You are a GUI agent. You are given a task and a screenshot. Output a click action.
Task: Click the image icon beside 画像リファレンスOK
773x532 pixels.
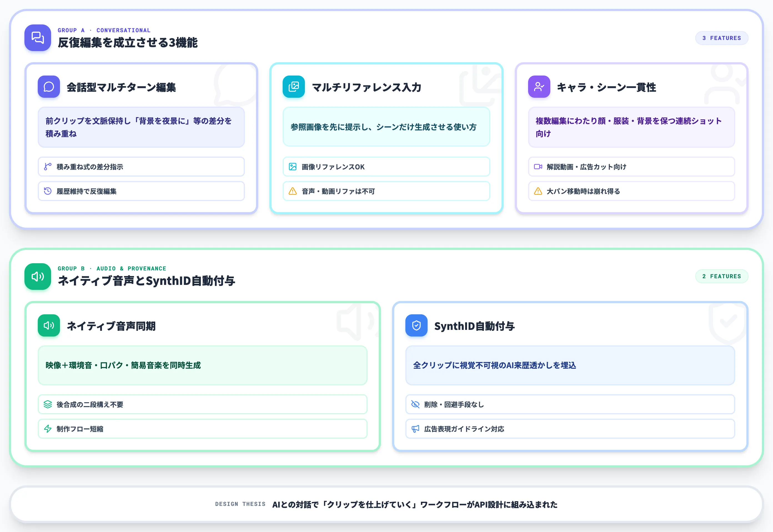point(293,167)
